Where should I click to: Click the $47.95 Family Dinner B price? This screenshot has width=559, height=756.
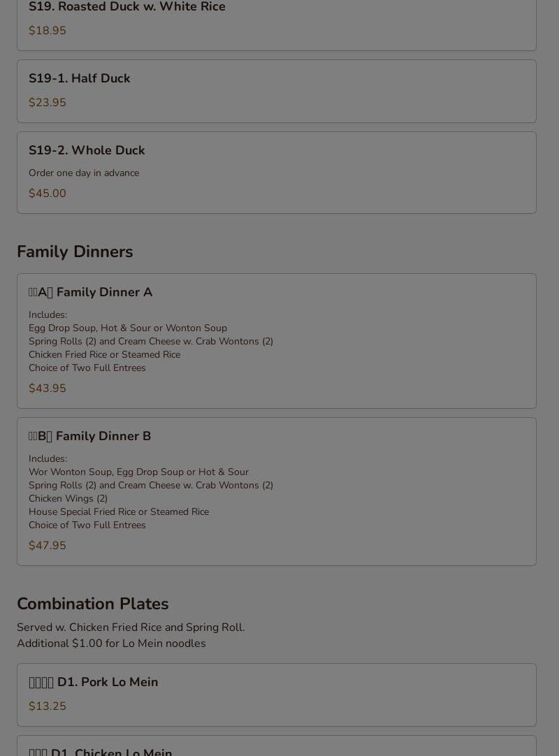pos(48,545)
